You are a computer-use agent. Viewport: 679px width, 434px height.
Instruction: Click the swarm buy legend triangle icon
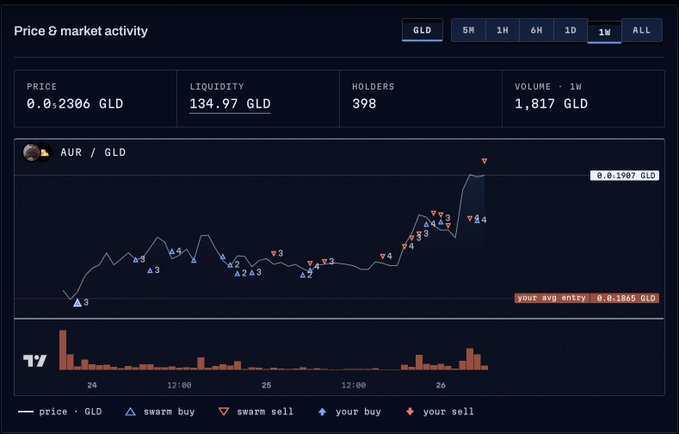click(x=130, y=411)
